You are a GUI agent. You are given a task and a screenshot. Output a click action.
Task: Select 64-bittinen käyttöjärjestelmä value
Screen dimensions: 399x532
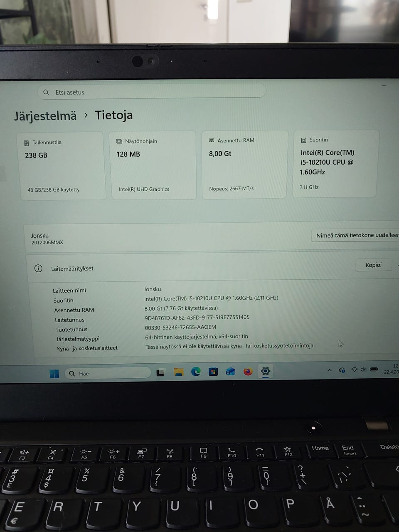coord(197,337)
